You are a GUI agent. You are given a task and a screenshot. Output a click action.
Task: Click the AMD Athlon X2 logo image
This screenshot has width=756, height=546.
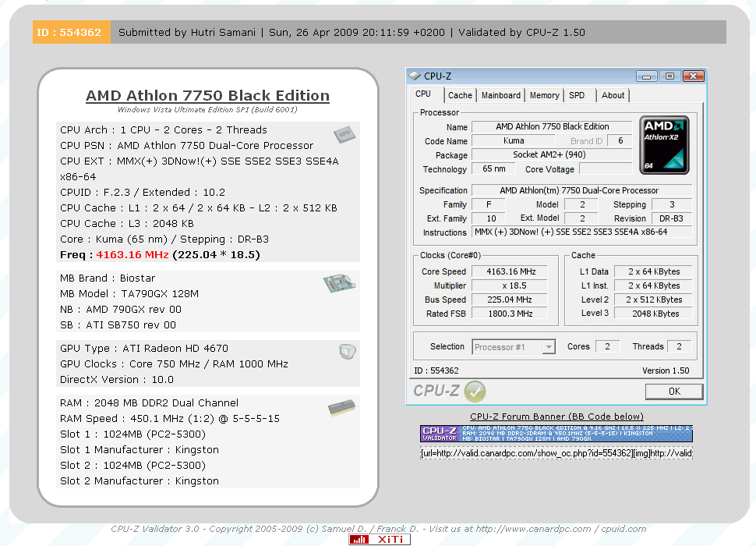(x=664, y=145)
